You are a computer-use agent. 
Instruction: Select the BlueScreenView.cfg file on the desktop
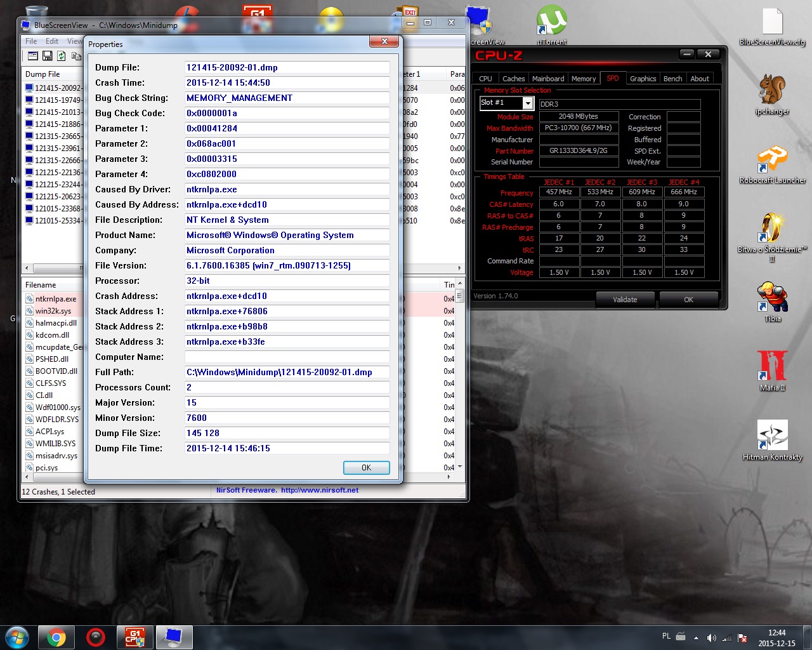pyautogui.click(x=772, y=27)
